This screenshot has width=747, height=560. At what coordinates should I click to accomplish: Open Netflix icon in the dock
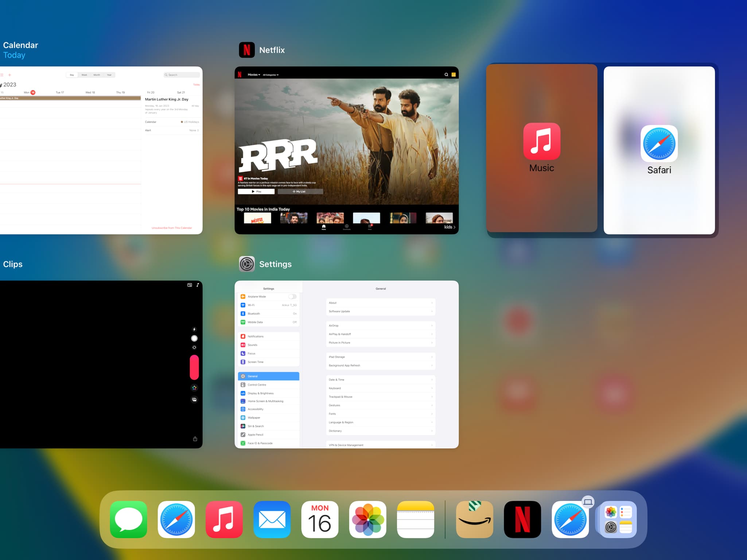point(522,519)
